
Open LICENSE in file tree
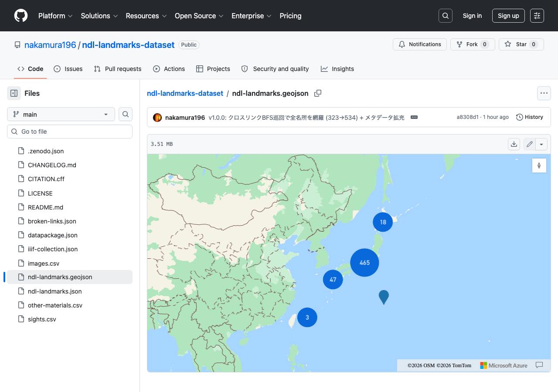[x=70, y=193]
